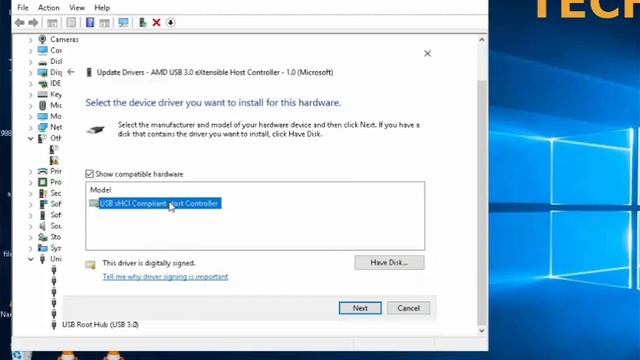Select the Cameras category icon
The height and width of the screenshot is (360, 640).
pos(42,39)
